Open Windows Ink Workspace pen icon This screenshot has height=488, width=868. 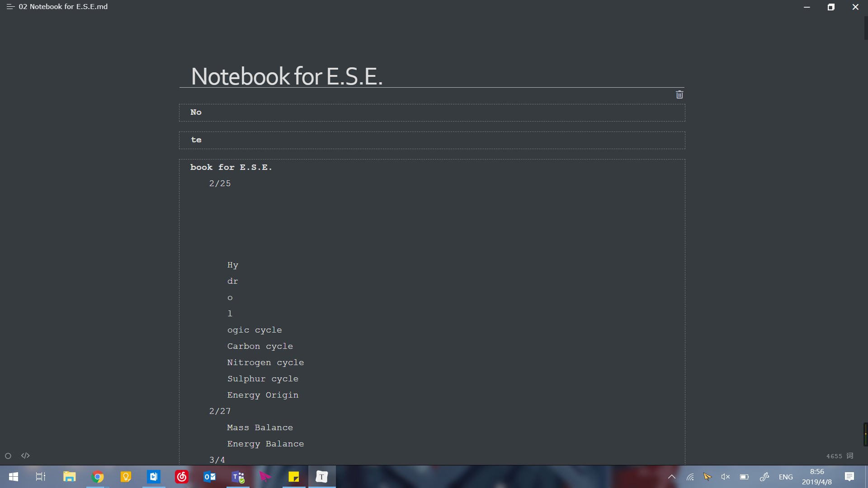tap(764, 477)
